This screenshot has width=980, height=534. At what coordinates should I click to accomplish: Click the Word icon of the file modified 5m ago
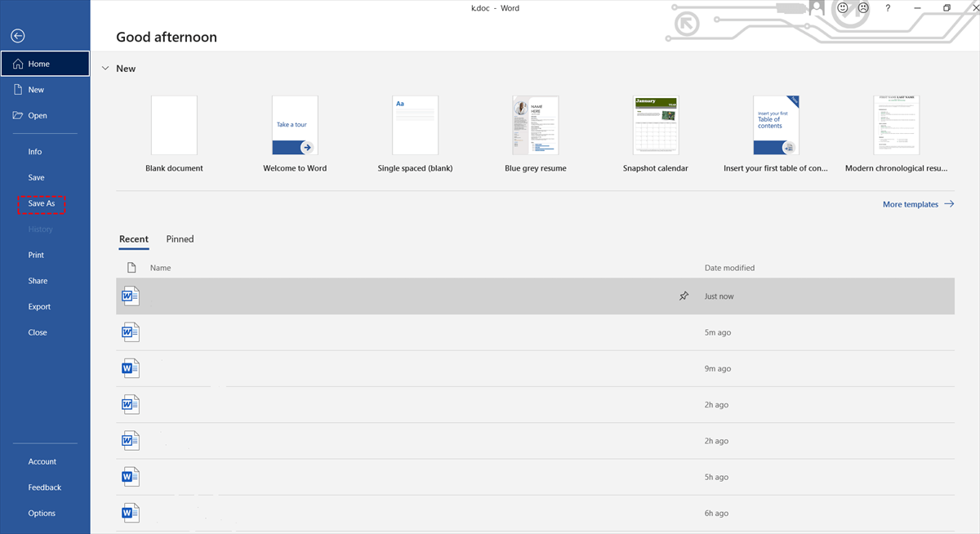pos(130,332)
